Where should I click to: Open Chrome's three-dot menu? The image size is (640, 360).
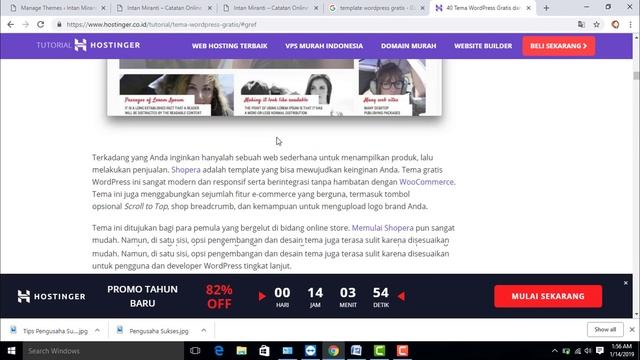point(631,24)
